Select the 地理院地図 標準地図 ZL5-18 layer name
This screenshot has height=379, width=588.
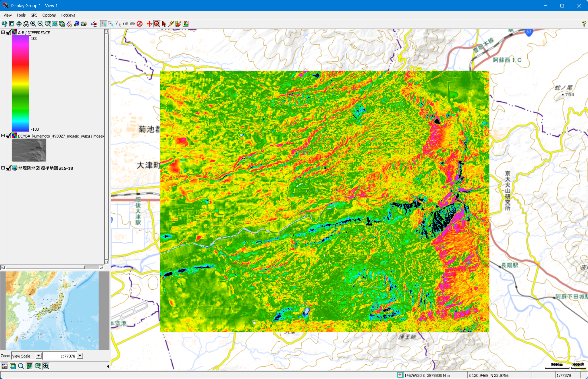pyautogui.click(x=46, y=168)
